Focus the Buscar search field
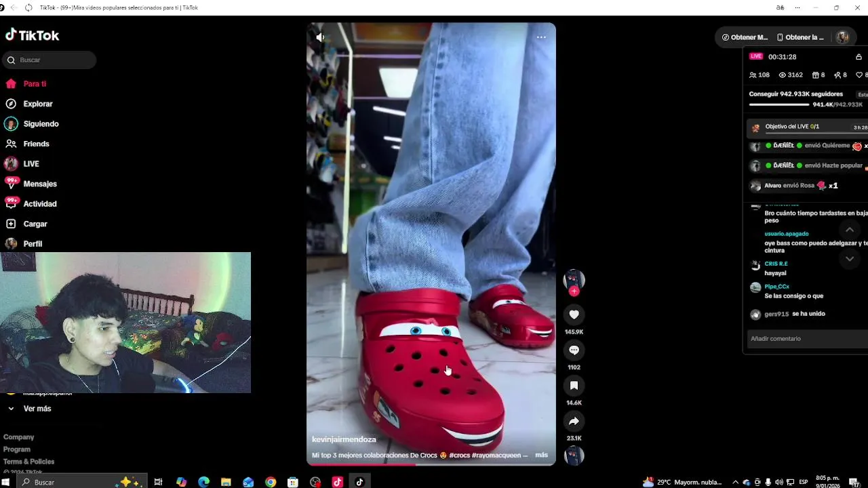The image size is (868, 488). [49, 60]
